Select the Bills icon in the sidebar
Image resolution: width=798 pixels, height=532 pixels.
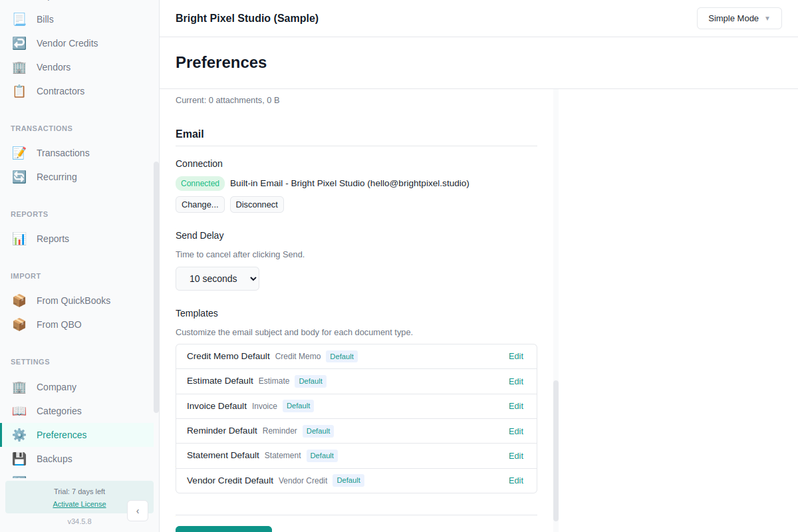click(19, 19)
